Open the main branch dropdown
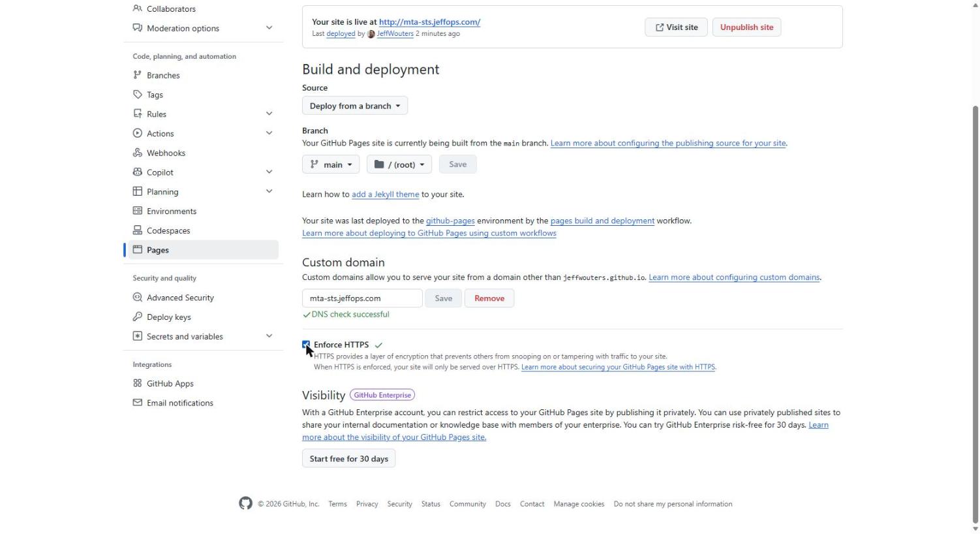 pyautogui.click(x=331, y=165)
